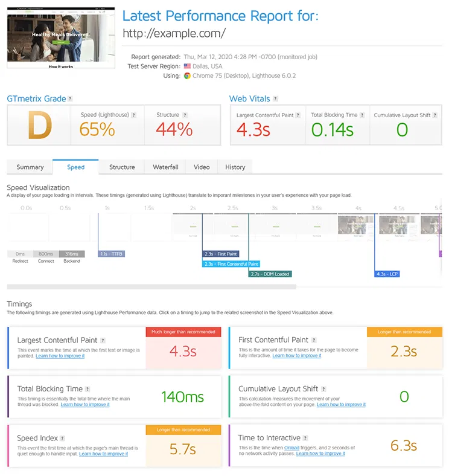Click help icon next to Speed Index timing
Viewport: 449px width, 476px height.
point(62,439)
